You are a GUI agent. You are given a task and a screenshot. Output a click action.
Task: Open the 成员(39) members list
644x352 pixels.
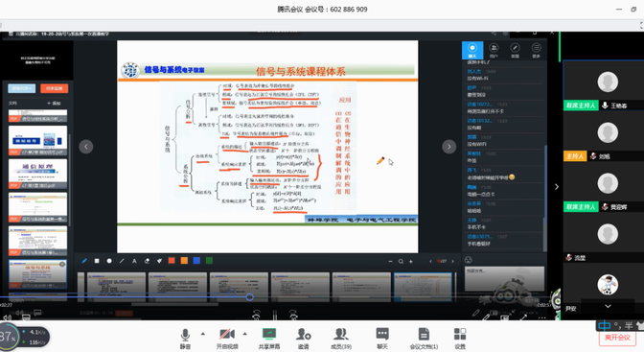(341, 339)
